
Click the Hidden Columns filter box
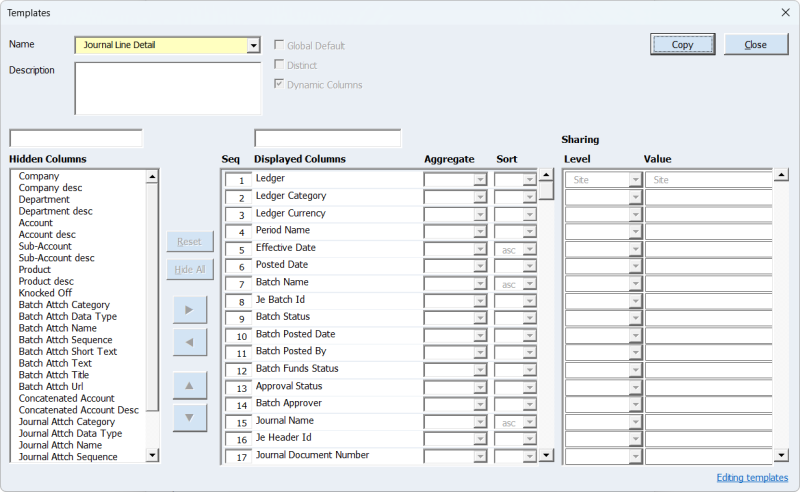pos(76,138)
